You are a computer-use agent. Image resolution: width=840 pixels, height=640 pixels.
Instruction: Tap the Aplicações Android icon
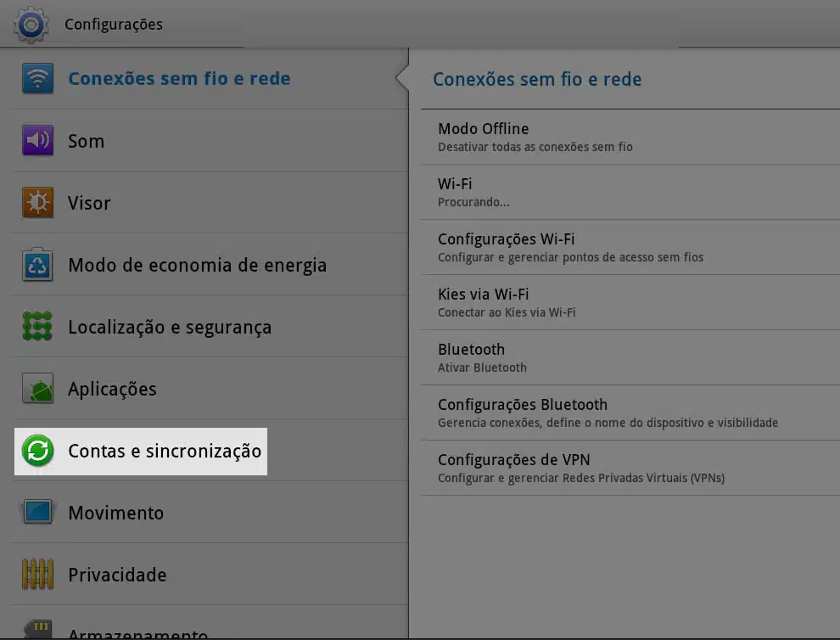click(x=37, y=389)
